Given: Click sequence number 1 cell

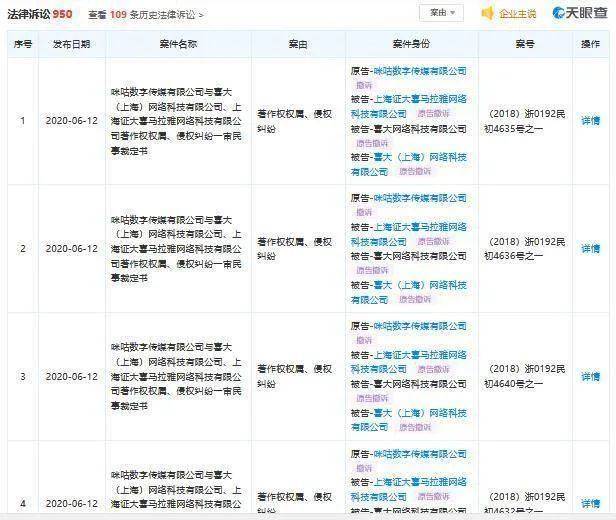Looking at the screenshot, I should coord(23,121).
